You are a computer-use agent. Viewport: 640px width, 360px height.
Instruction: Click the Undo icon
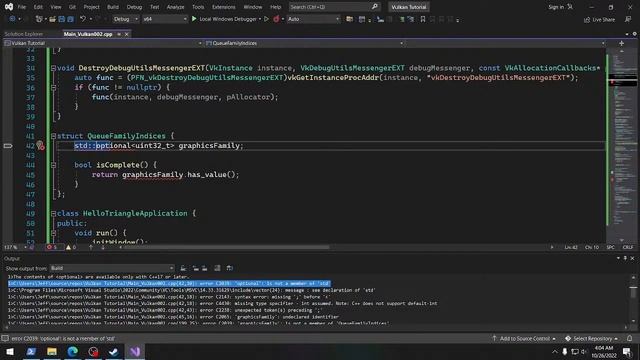click(83, 19)
